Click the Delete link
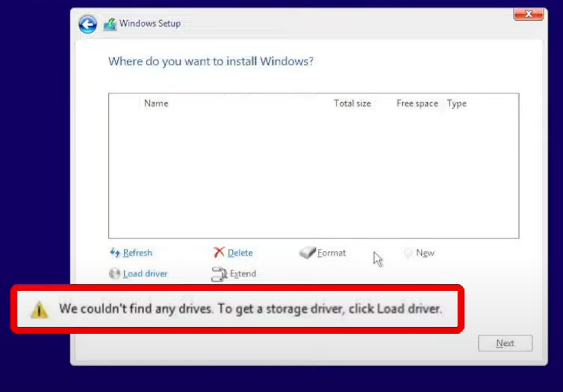This screenshot has width=563, height=392. (x=240, y=253)
